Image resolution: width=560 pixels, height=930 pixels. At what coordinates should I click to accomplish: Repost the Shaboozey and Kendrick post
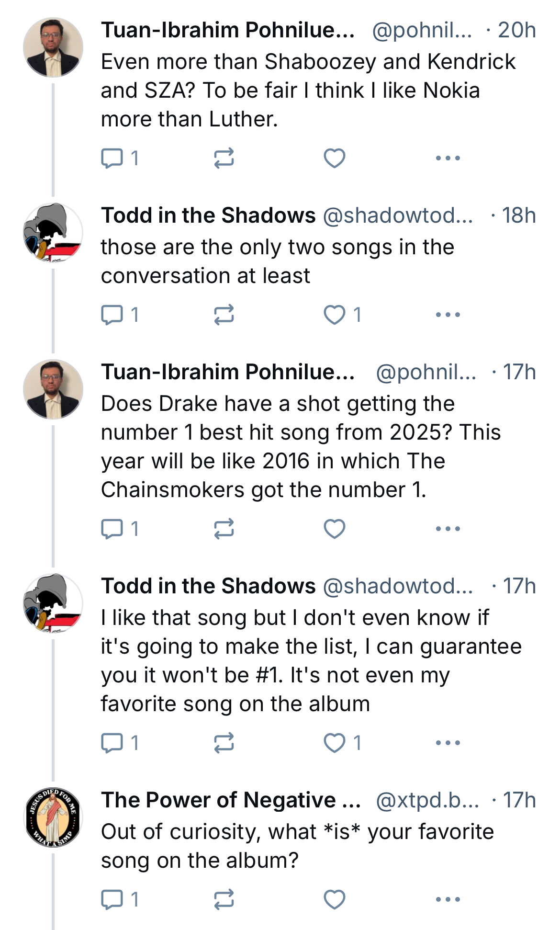click(x=224, y=158)
